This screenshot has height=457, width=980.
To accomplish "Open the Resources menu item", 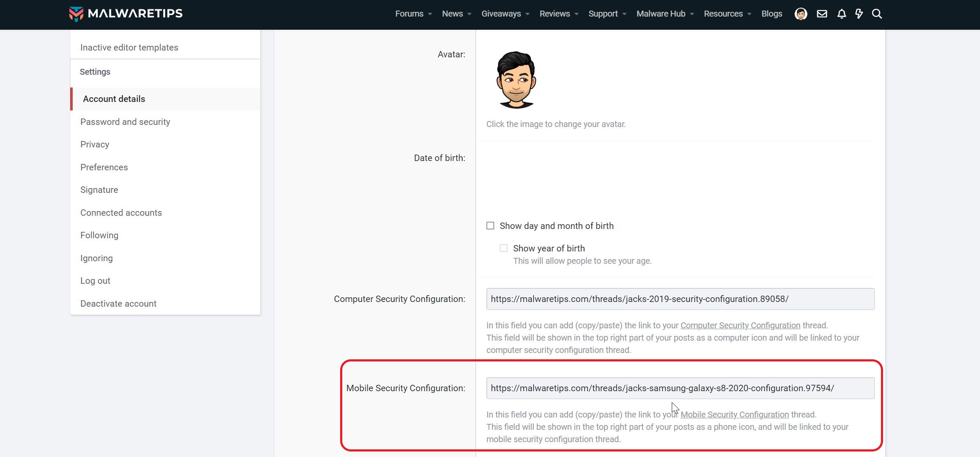I will (x=723, y=14).
